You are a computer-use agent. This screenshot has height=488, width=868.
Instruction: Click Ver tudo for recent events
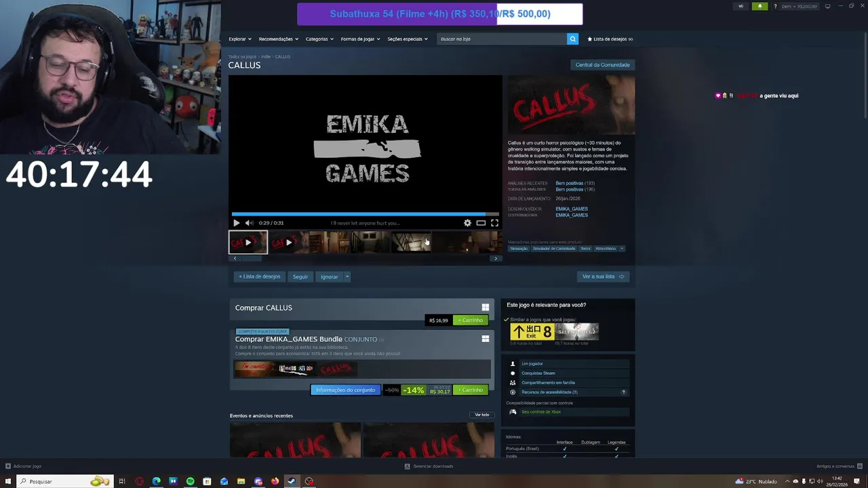tap(482, 415)
